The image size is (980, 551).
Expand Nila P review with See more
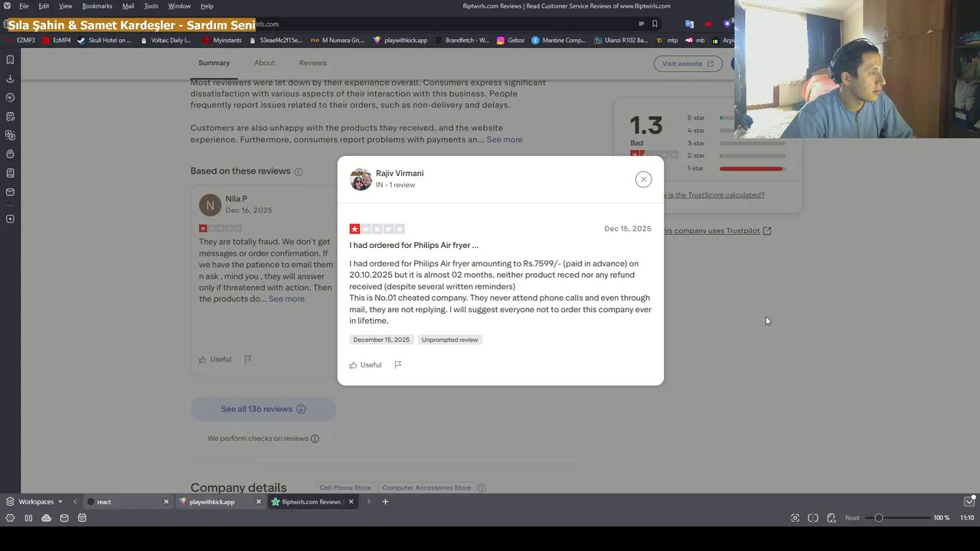tap(286, 298)
